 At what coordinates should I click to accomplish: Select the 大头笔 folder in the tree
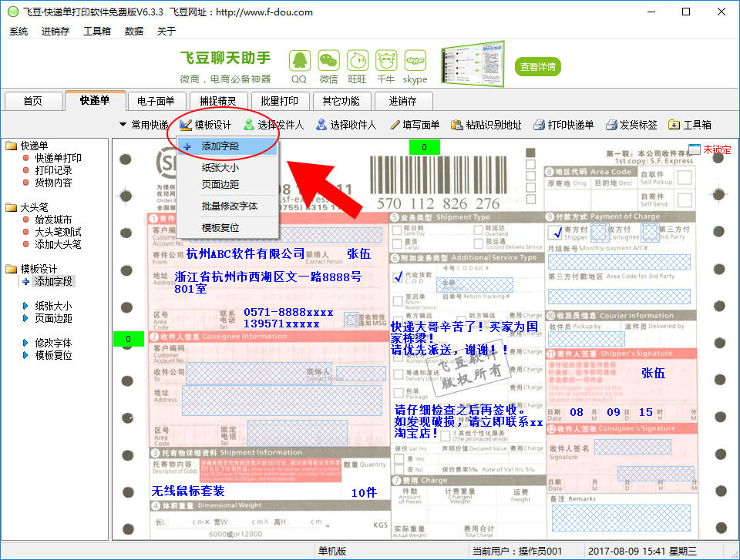34,207
